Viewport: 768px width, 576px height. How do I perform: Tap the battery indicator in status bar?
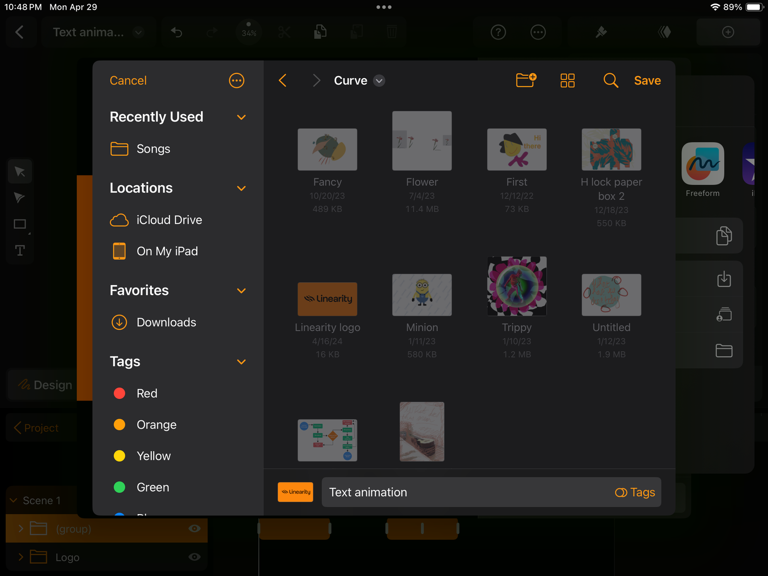pyautogui.click(x=754, y=7)
